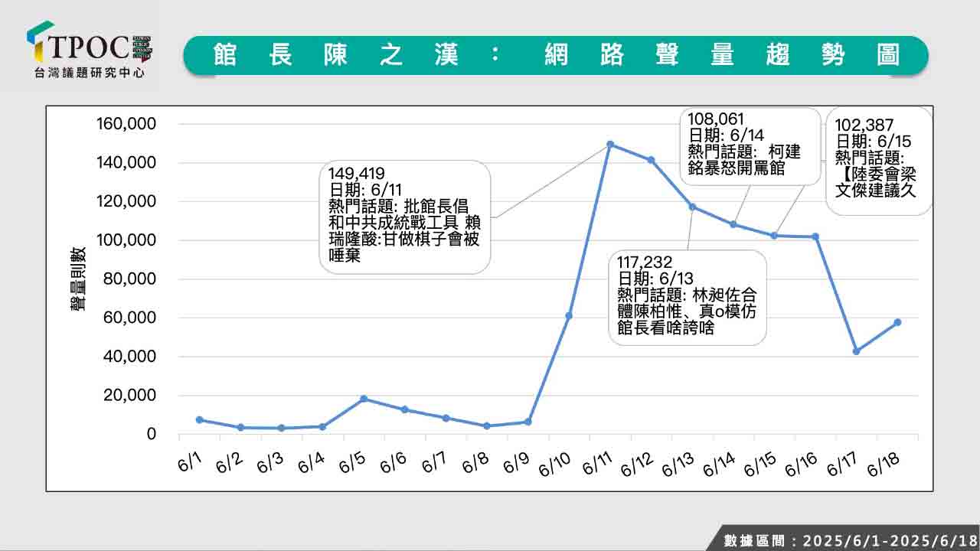Select the 6/5 small peak data point
This screenshot has height=551, width=980.
coord(364,399)
